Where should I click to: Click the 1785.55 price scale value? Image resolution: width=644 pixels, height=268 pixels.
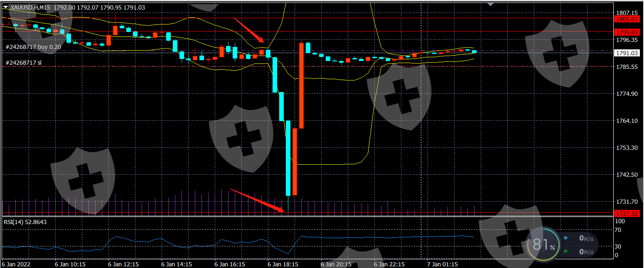[x=627, y=67]
